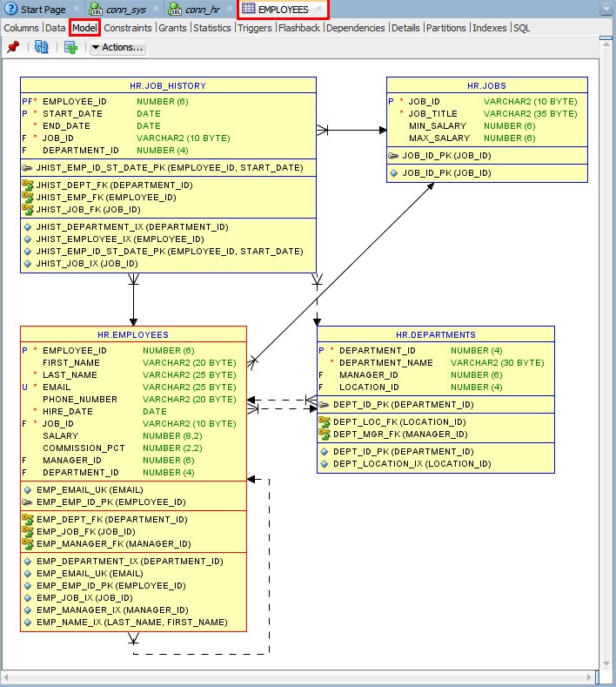616x687 pixels.
Task: Click the green open-in-modeler toolbar icon
Action: click(x=70, y=47)
